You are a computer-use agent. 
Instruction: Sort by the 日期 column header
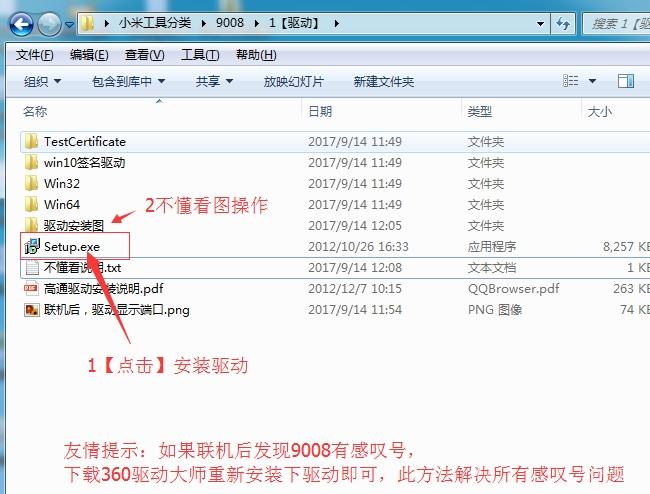click(x=320, y=111)
